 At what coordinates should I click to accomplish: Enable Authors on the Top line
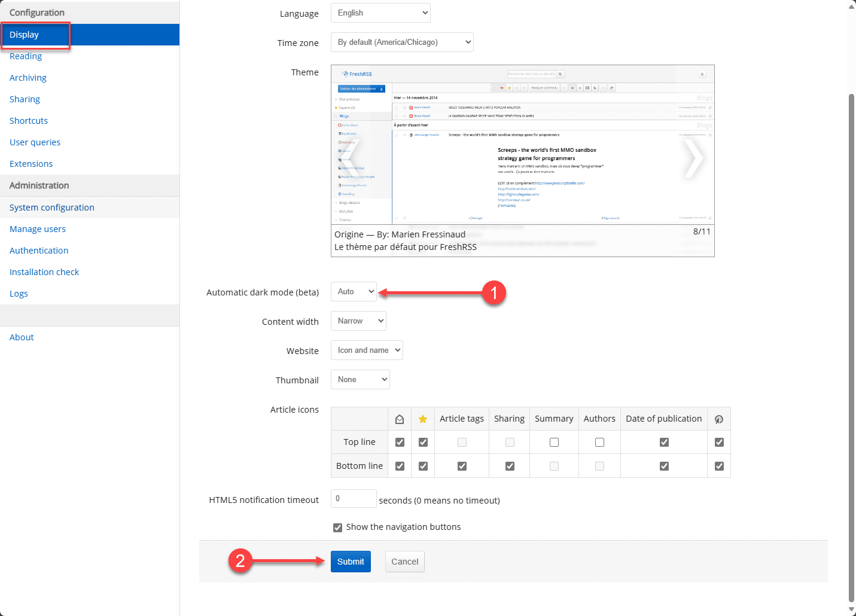pyautogui.click(x=599, y=443)
